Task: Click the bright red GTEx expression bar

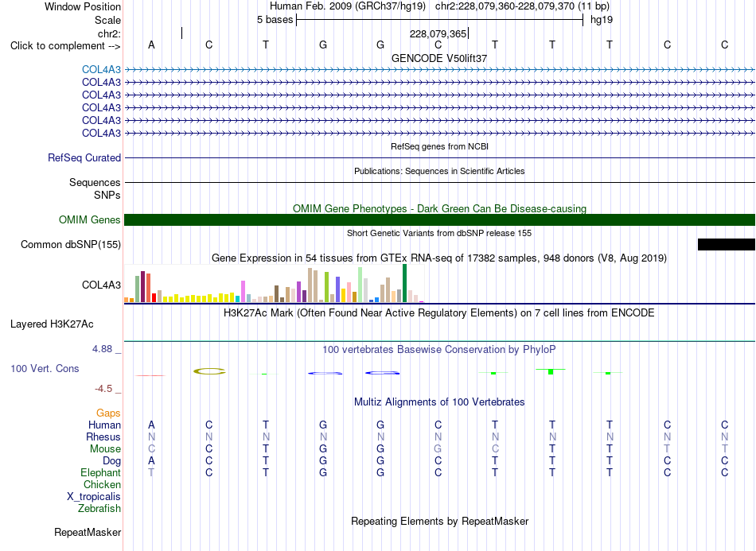Action: pyautogui.click(x=154, y=297)
